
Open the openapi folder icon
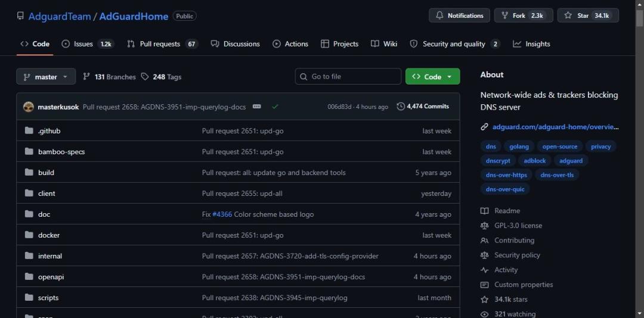[29, 277]
